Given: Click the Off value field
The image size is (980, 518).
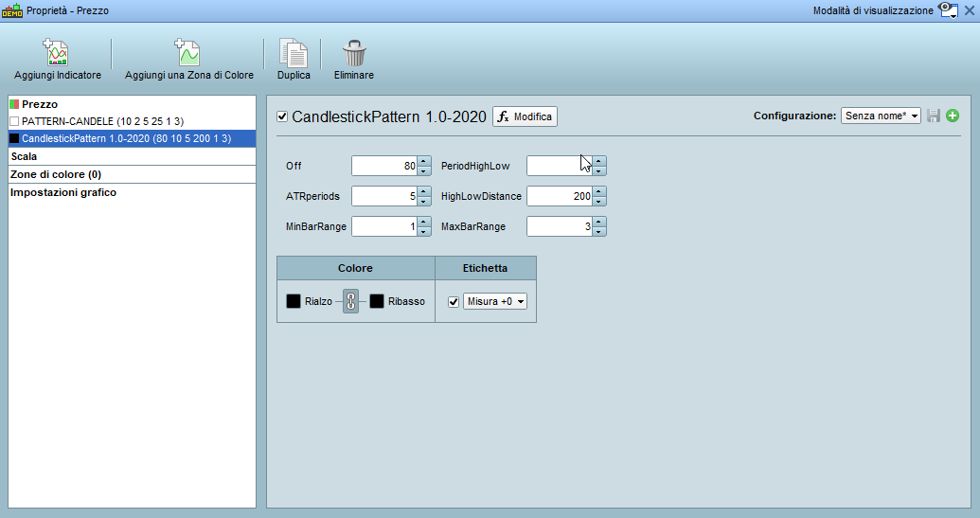Looking at the screenshot, I should tap(384, 166).
